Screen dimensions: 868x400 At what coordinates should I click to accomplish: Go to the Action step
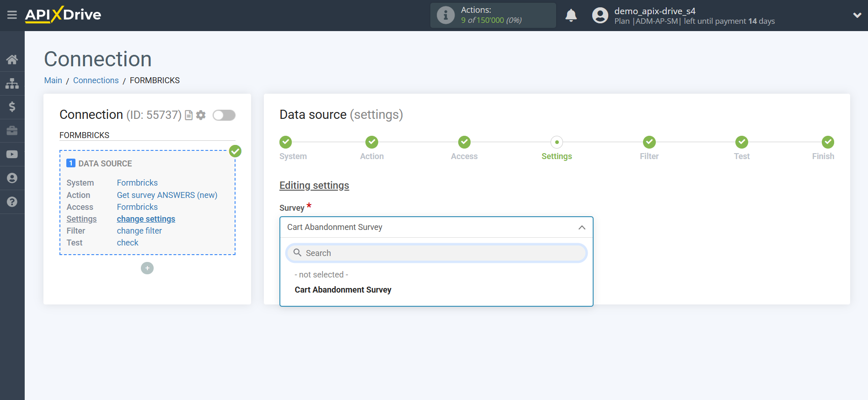(x=372, y=143)
